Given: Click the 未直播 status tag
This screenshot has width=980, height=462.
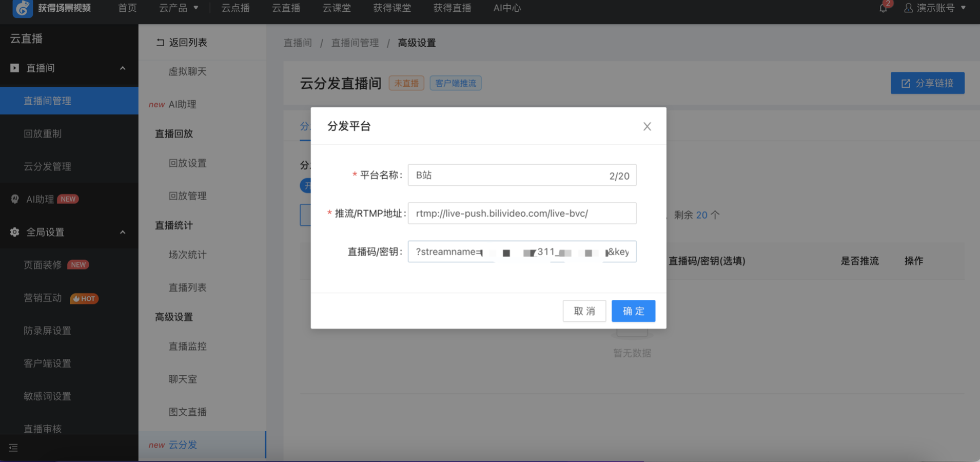Looking at the screenshot, I should point(406,83).
